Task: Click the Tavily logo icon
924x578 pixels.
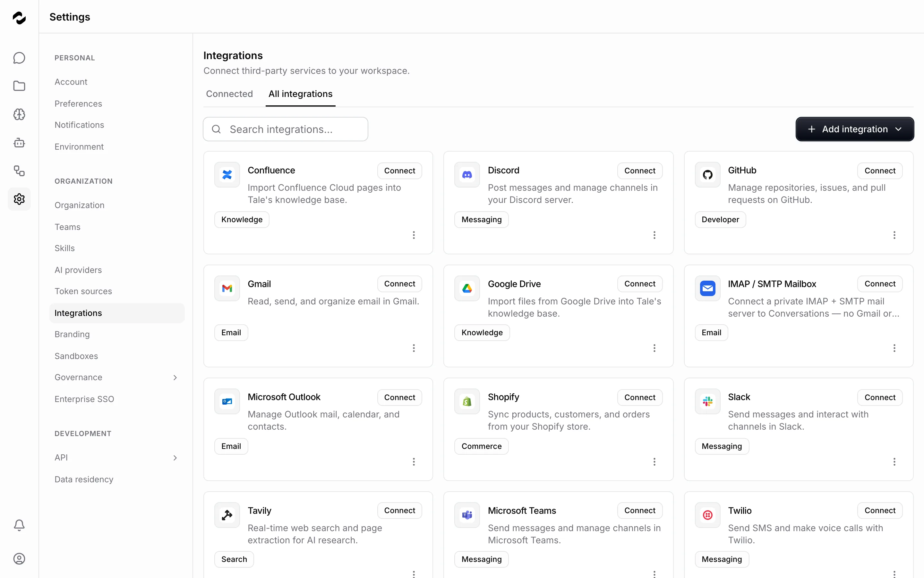Action: click(x=227, y=515)
